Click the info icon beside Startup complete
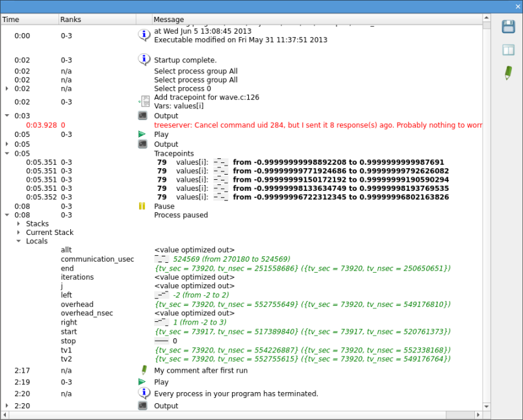 [x=144, y=60]
